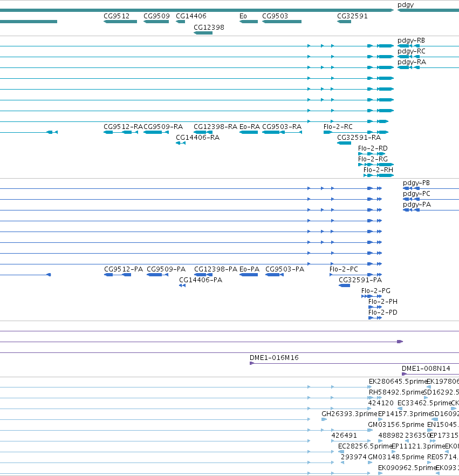Click the CG32591-RA transcript label

tap(359, 138)
